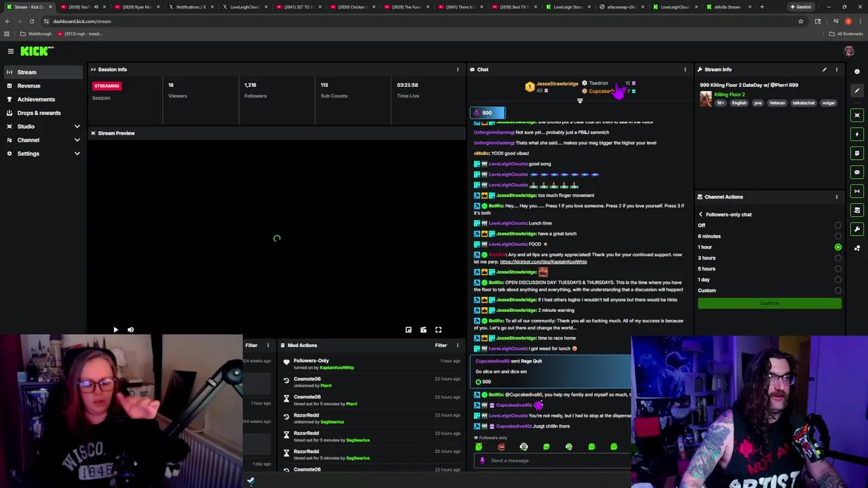Edit stream info with the pencil icon
The width and height of the screenshot is (868, 488).
tap(825, 69)
